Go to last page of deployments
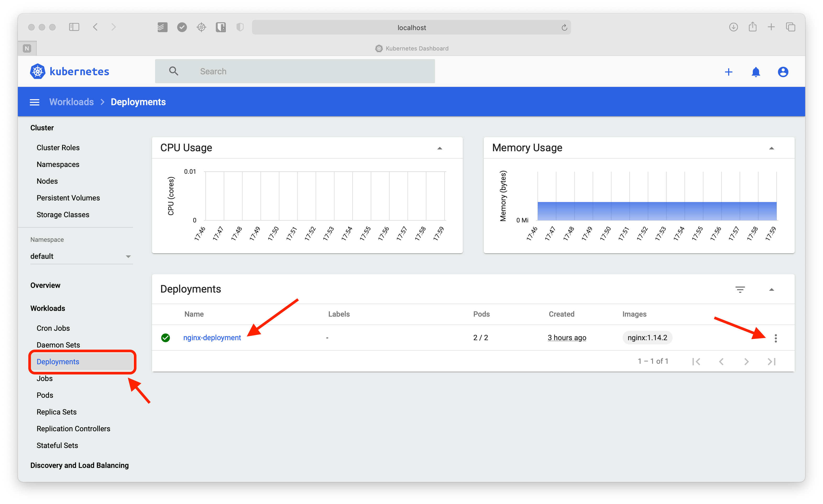823x504 pixels. pos(772,361)
